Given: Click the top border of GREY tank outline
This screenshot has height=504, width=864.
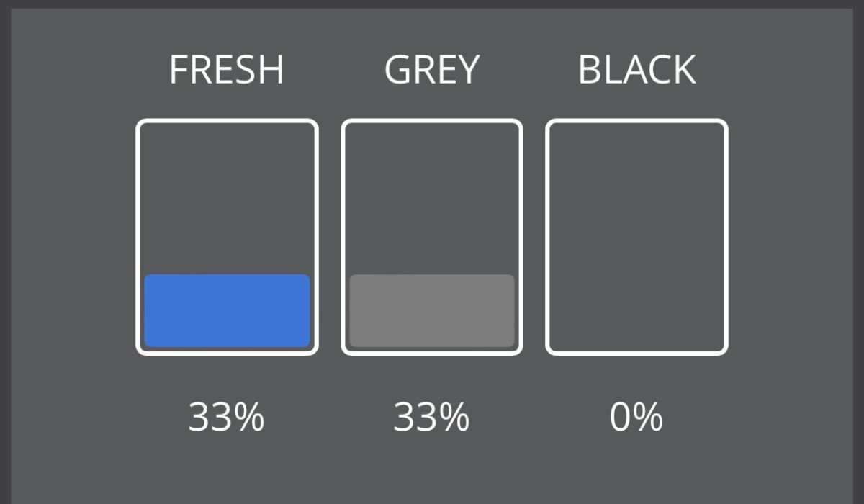Looking at the screenshot, I should click(432, 122).
